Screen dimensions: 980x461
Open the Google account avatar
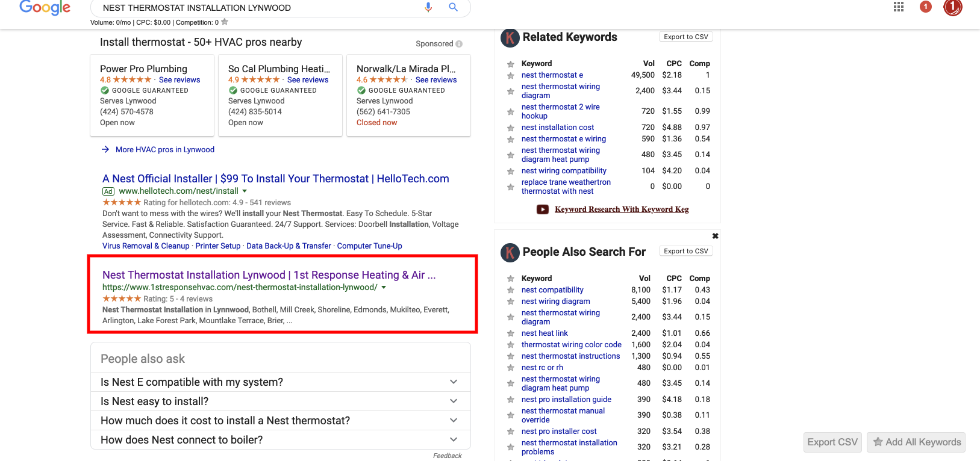[x=953, y=7]
